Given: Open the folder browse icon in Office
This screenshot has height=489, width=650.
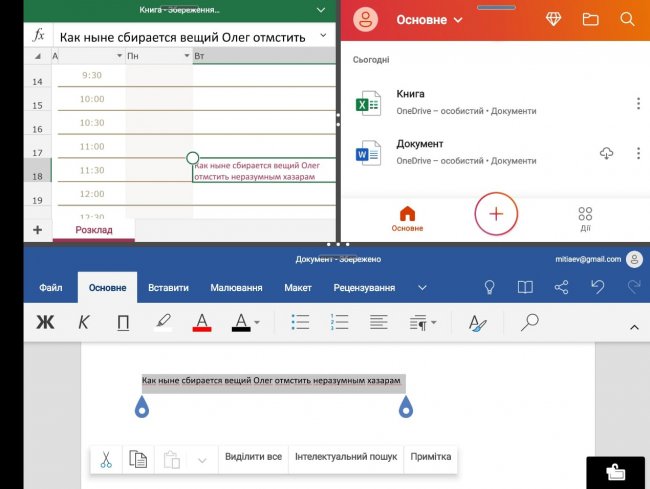Looking at the screenshot, I should [x=591, y=19].
